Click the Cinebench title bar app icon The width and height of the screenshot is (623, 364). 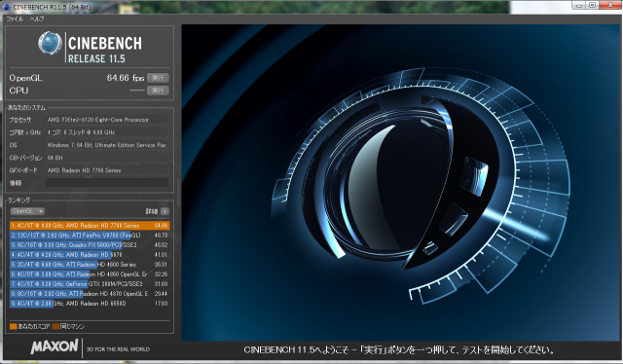(7, 7)
